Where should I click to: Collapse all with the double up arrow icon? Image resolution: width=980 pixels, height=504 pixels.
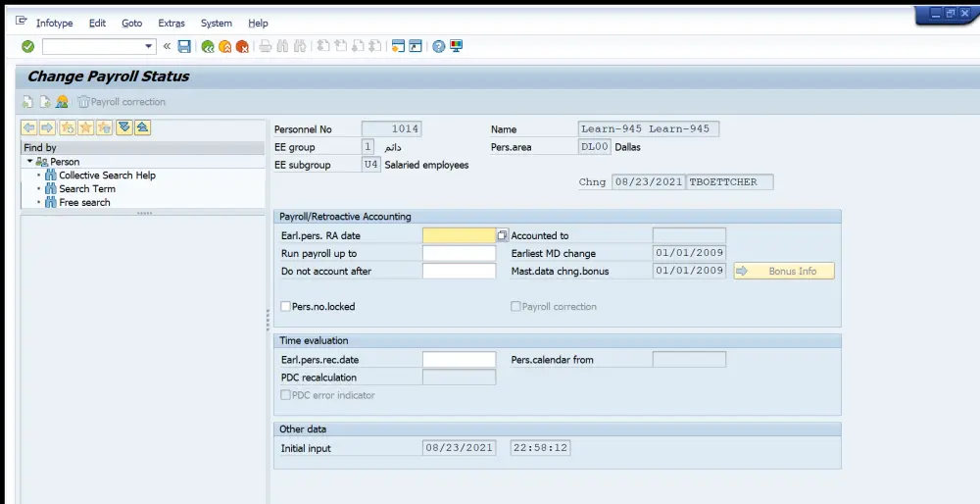click(142, 127)
